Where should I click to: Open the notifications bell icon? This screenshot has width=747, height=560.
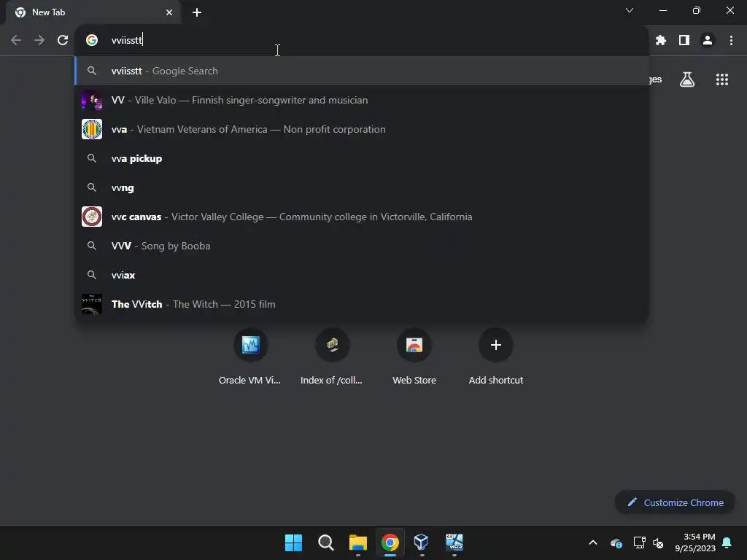(727, 542)
